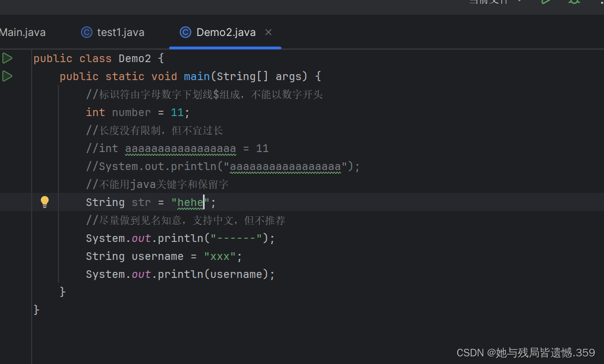The image size is (604, 364).
Task: Click the class icon on test1.java tab
Action: (x=87, y=32)
